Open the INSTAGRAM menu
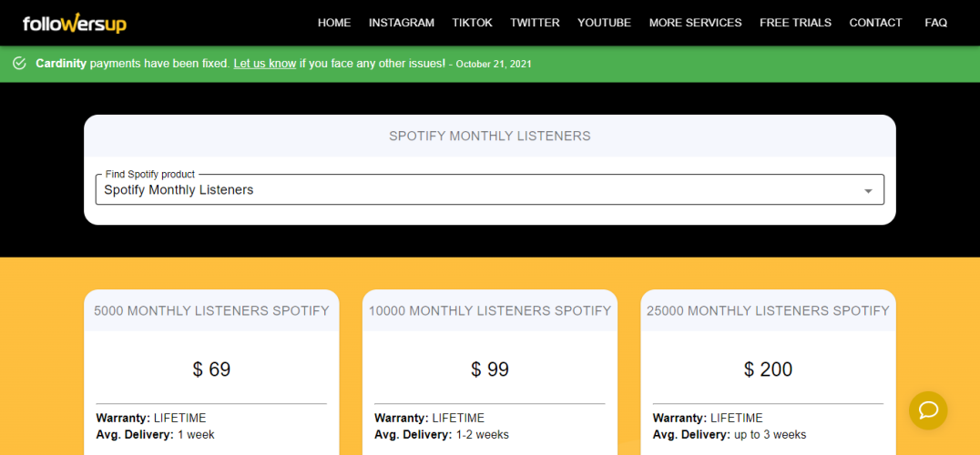The width and height of the screenshot is (980, 455). point(402,23)
